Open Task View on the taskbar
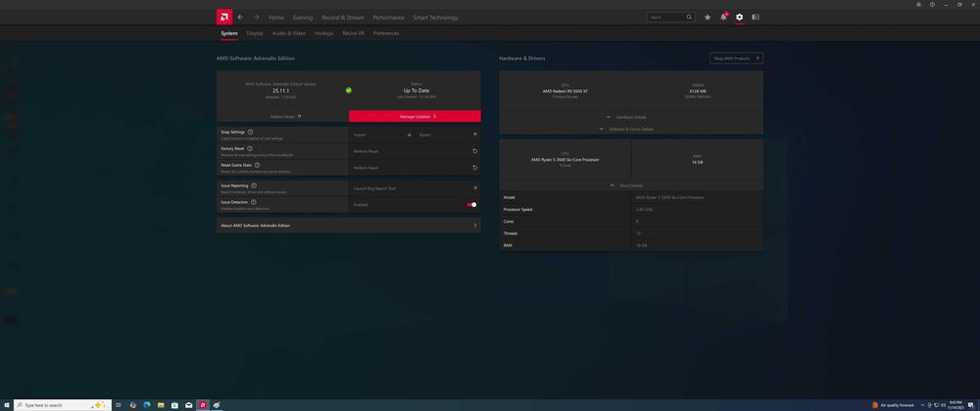 119,405
